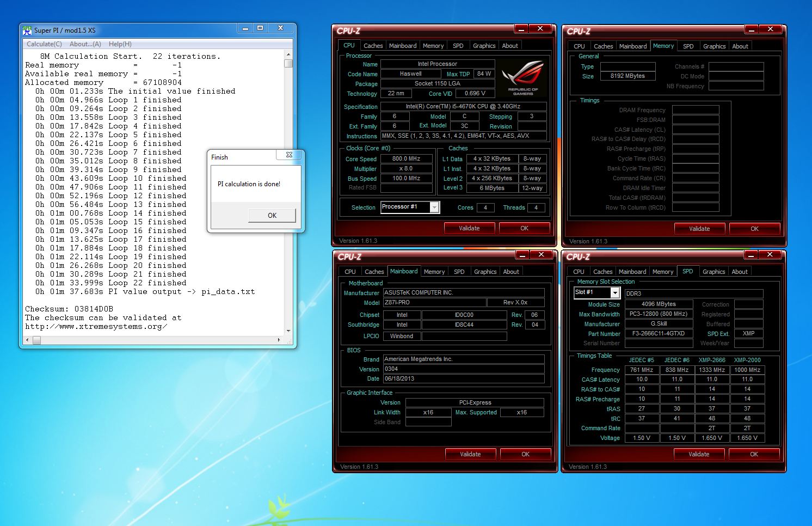Minimize the Super PI window
The image size is (812, 526).
point(245,28)
